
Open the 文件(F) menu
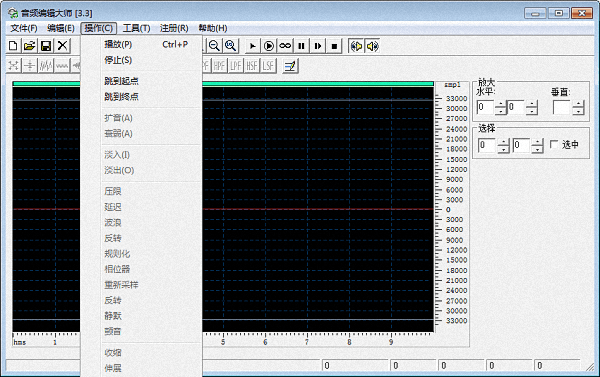[24, 28]
